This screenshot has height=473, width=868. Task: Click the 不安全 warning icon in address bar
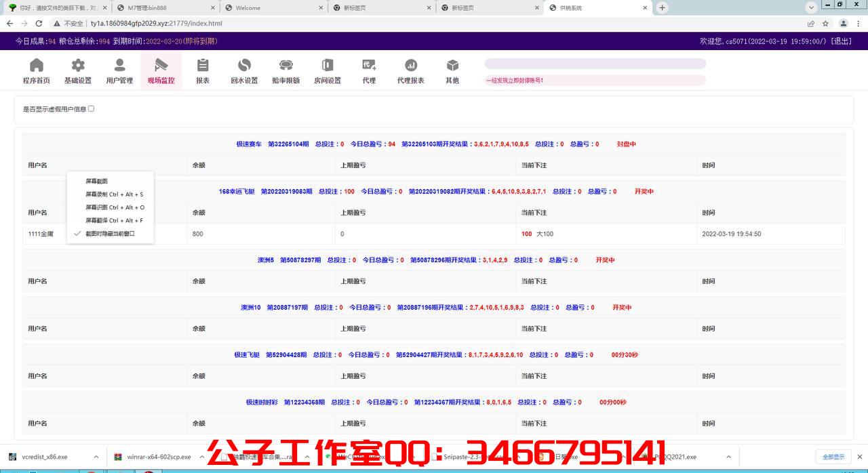click(58, 23)
